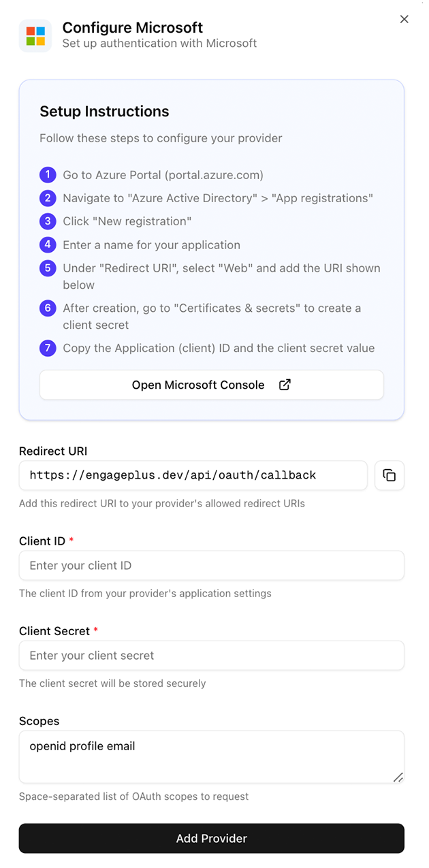The height and width of the screenshot is (868, 429).
Task: Click the Microsoft logo icon in the header
Action: 35,35
